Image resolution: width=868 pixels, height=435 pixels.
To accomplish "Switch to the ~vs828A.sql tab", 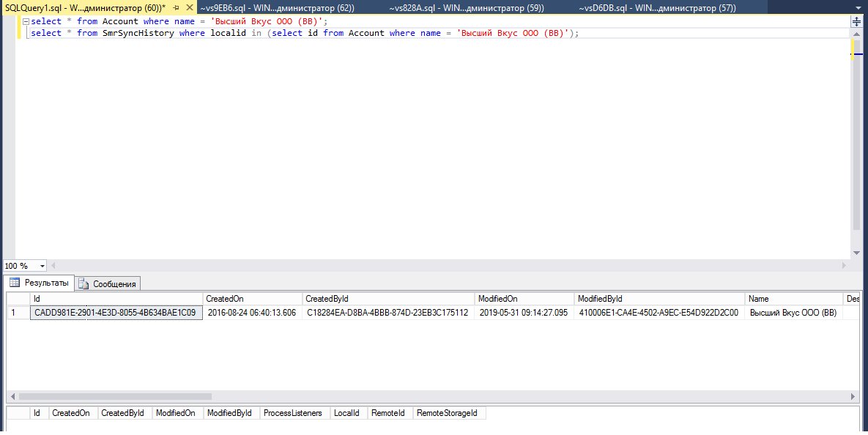I will coord(467,8).
